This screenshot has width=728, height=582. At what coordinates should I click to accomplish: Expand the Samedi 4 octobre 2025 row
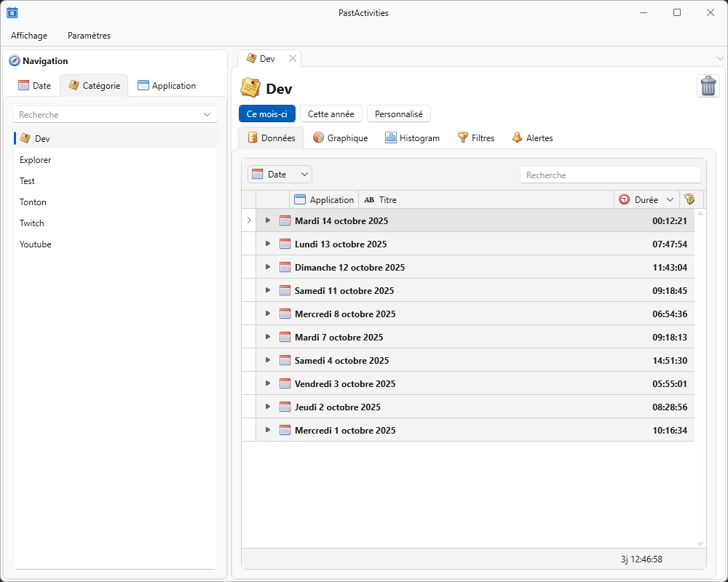268,360
